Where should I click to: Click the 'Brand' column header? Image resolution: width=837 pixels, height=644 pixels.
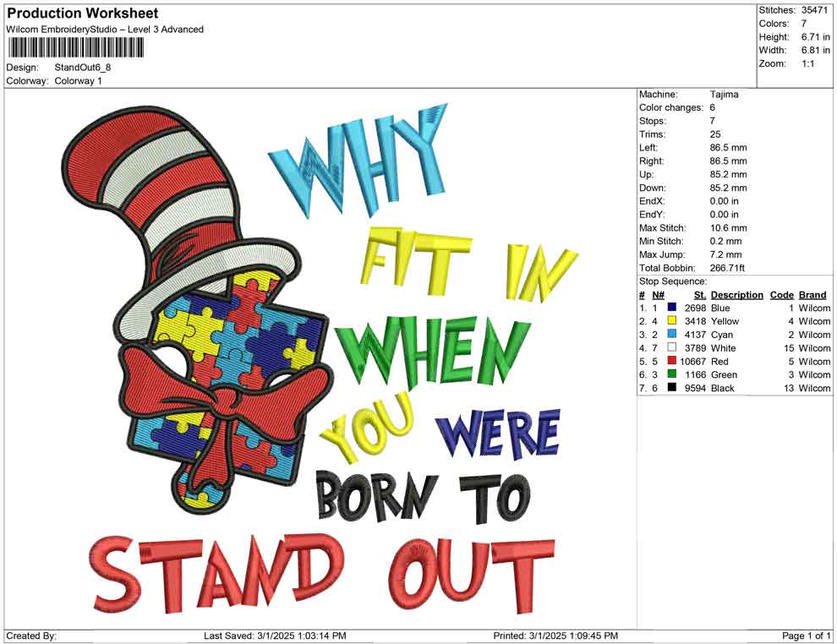coord(812,295)
